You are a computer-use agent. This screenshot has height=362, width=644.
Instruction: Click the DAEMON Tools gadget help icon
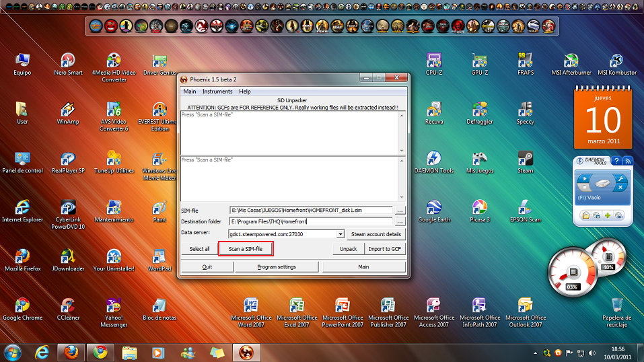pos(616,161)
